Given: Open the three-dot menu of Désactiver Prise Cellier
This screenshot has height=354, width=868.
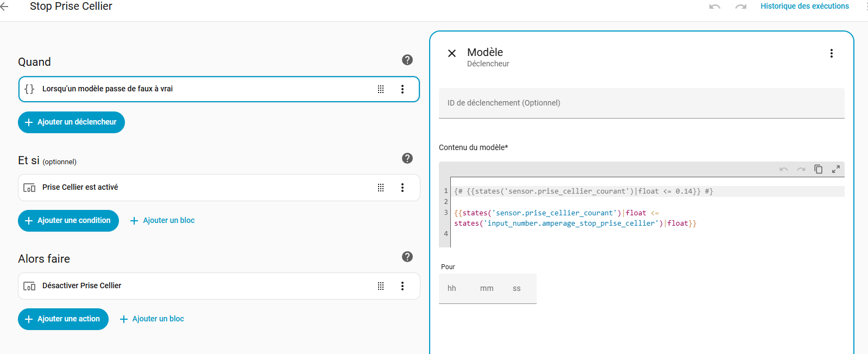Looking at the screenshot, I should click(x=402, y=286).
